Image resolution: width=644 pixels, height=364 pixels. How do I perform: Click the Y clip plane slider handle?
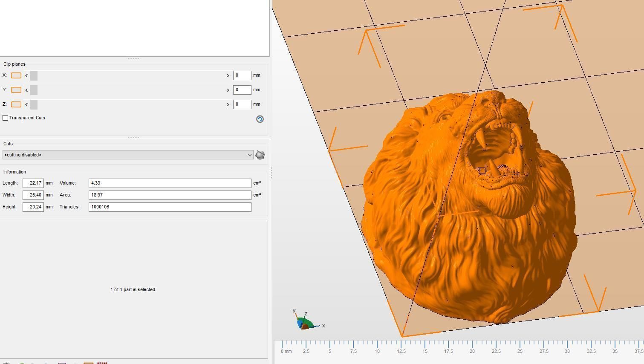34,90
